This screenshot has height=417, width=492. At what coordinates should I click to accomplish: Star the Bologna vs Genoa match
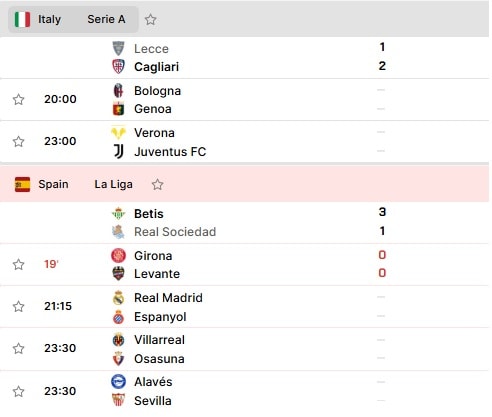pos(19,99)
